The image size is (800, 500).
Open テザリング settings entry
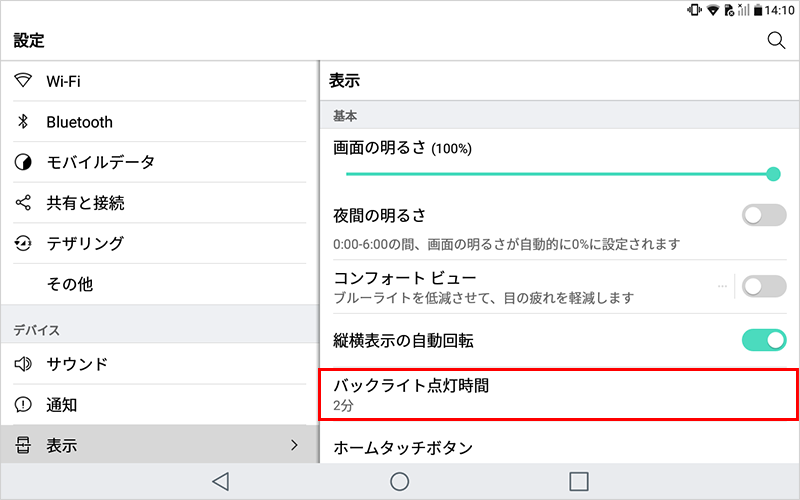160,243
